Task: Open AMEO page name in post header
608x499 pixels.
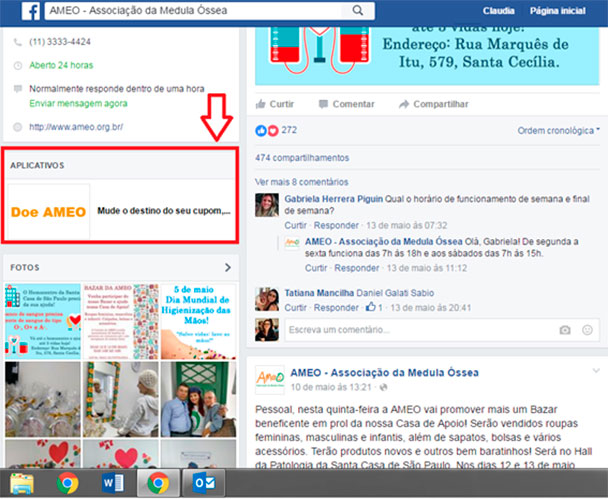Action: (x=384, y=373)
